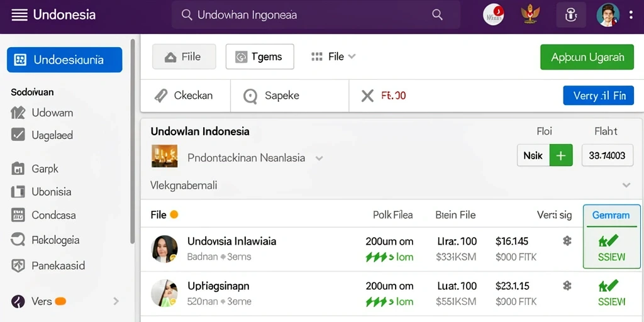Open the headset support icon in the header

571,15
